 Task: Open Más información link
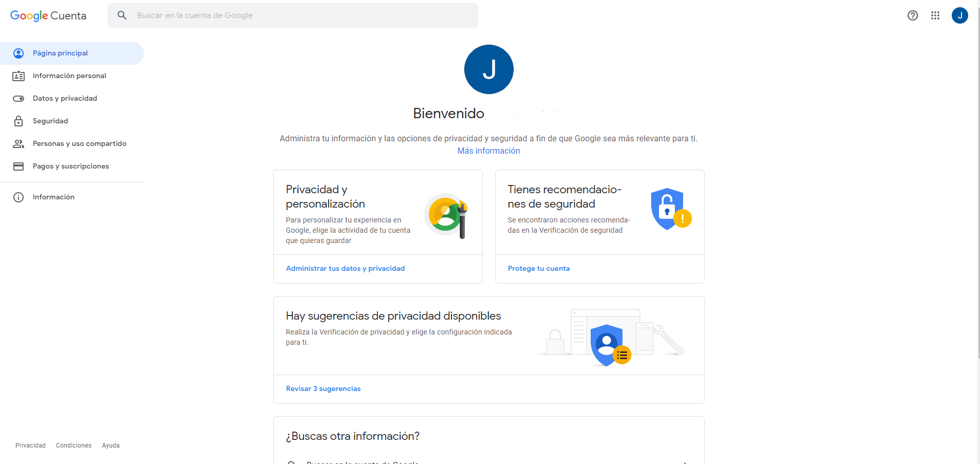pyautogui.click(x=488, y=151)
